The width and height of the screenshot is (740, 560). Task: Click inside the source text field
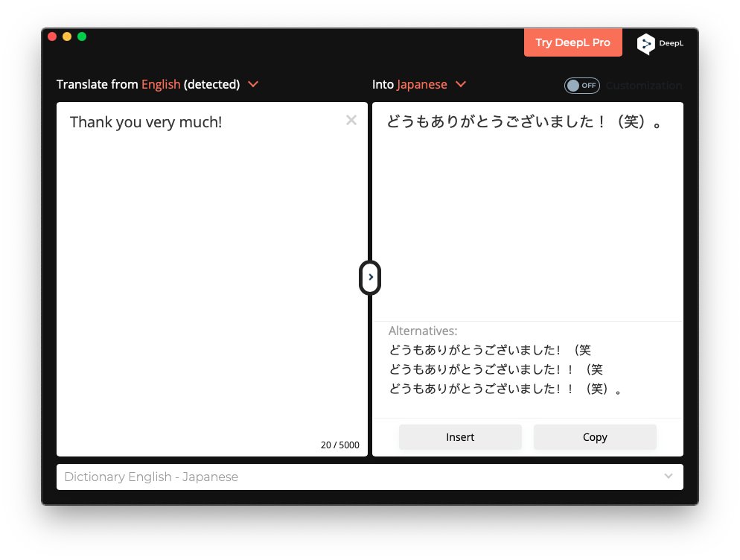tap(212, 279)
